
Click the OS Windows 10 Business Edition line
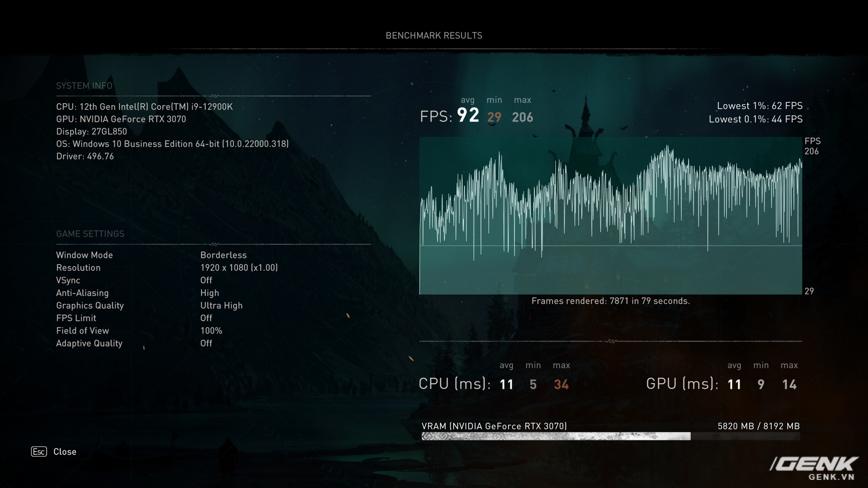tap(172, 144)
